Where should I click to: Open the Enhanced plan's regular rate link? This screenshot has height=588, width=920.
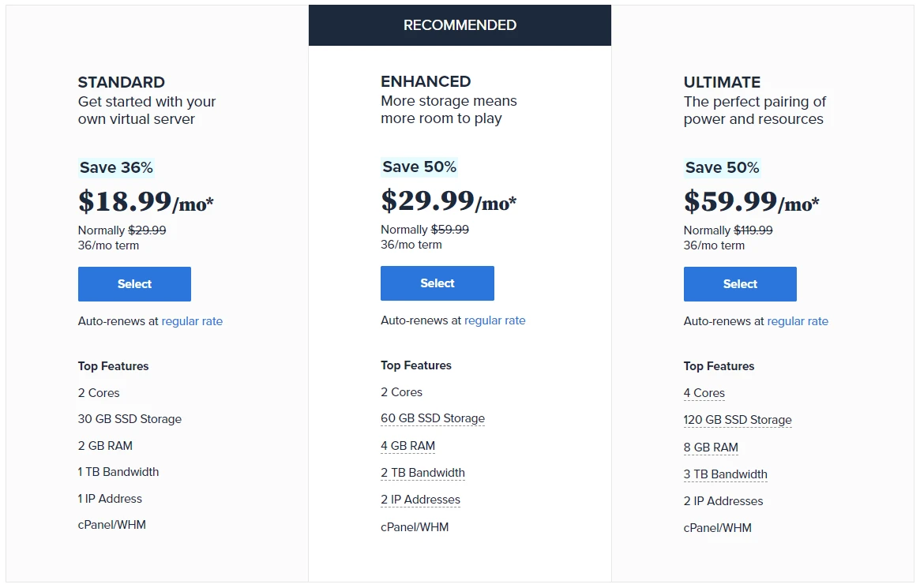pyautogui.click(x=495, y=320)
